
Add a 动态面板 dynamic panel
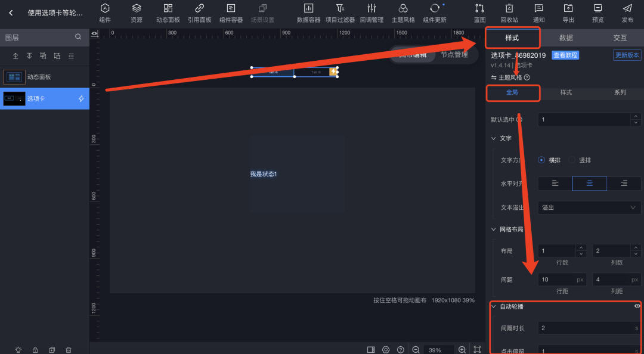(168, 13)
